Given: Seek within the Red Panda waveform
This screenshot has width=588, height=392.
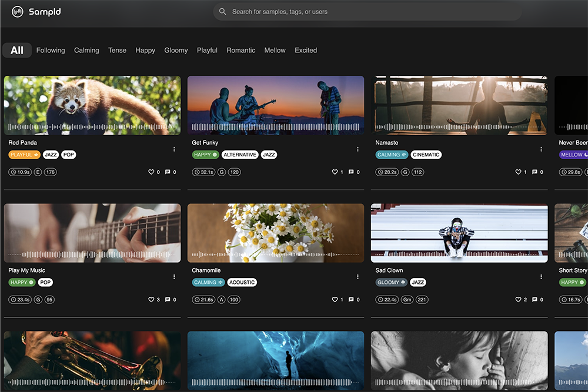Looking at the screenshot, I should pyautogui.click(x=92, y=127).
